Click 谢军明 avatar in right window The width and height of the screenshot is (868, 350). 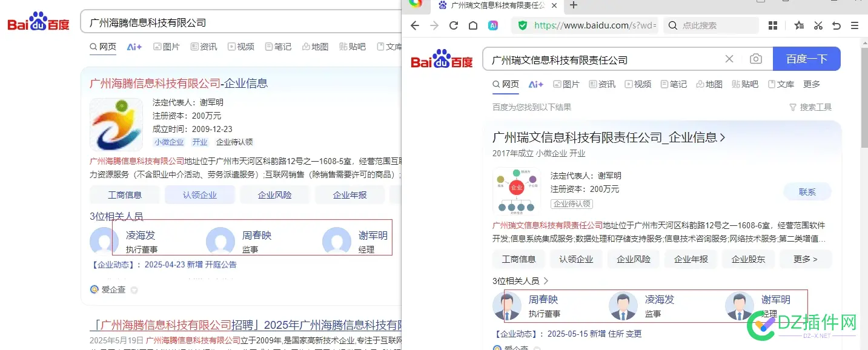pos(740,306)
